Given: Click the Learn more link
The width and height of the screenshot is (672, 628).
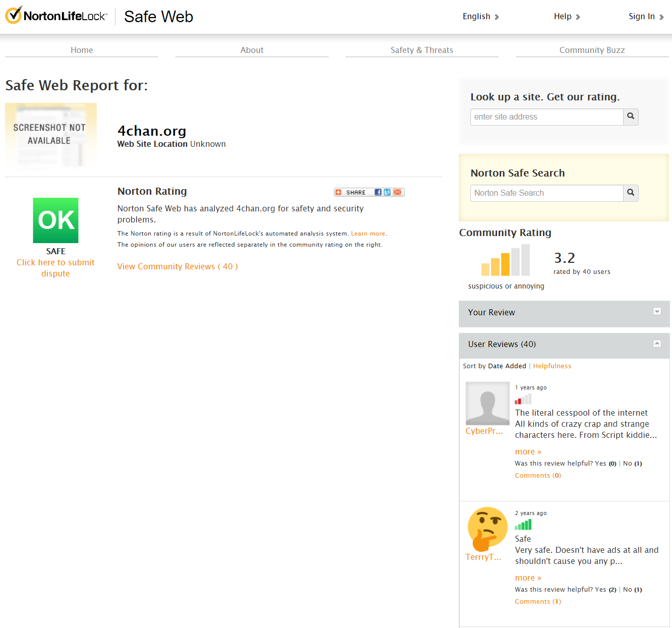Looking at the screenshot, I should (x=368, y=234).
